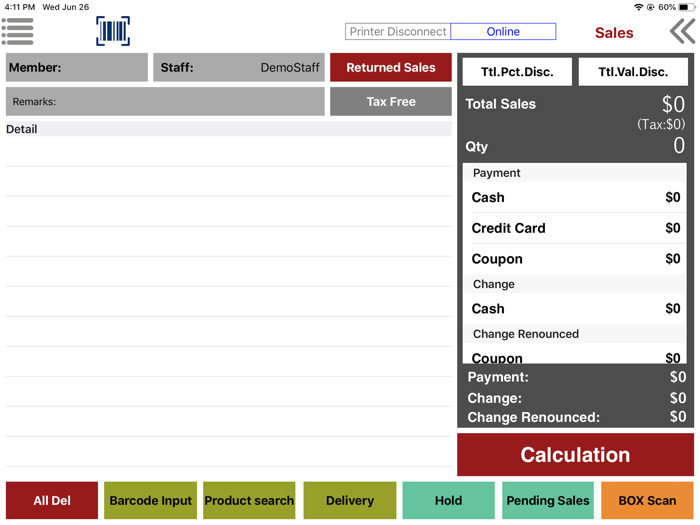Select Coupon under Payment
The height and width of the screenshot is (525, 700).
[575, 259]
